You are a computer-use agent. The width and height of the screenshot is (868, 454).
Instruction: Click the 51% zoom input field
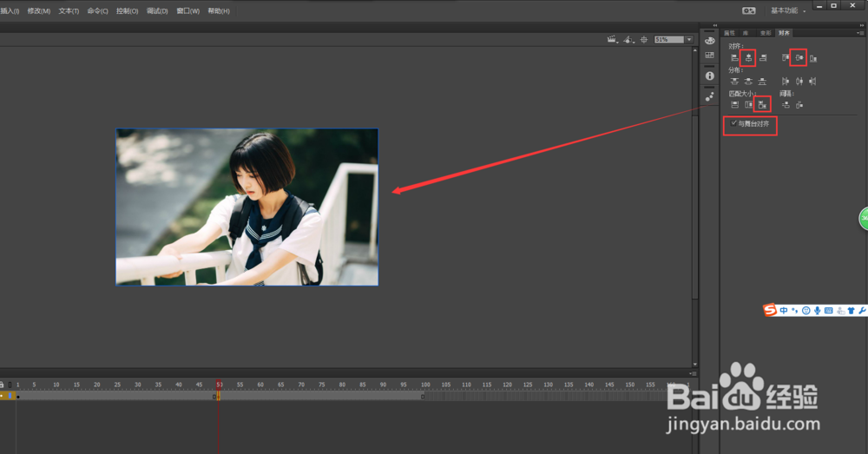coord(669,39)
